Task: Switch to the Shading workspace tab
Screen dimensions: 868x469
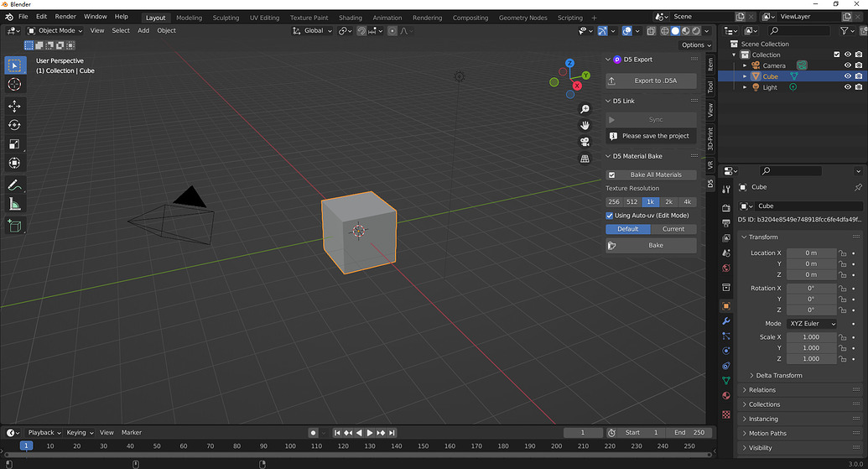Action: 351,18
